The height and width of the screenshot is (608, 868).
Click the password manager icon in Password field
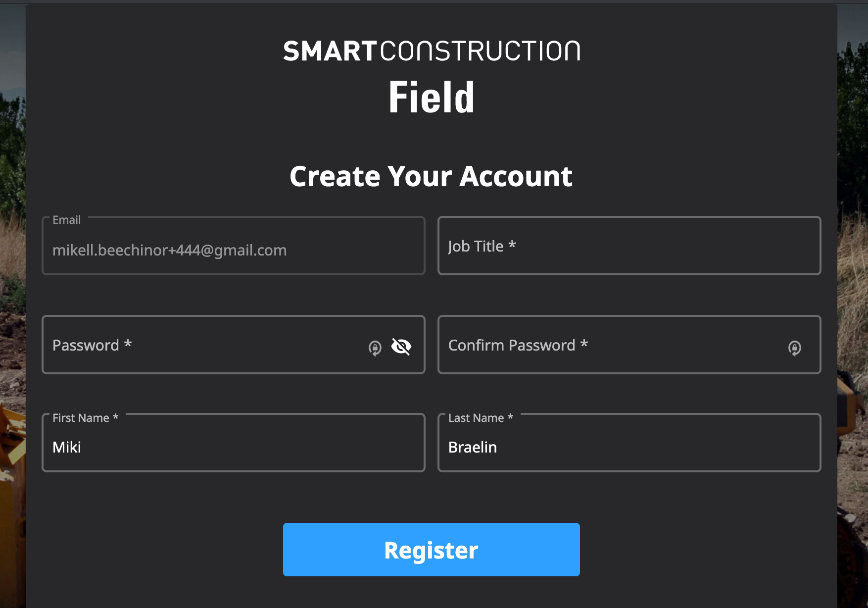point(375,348)
